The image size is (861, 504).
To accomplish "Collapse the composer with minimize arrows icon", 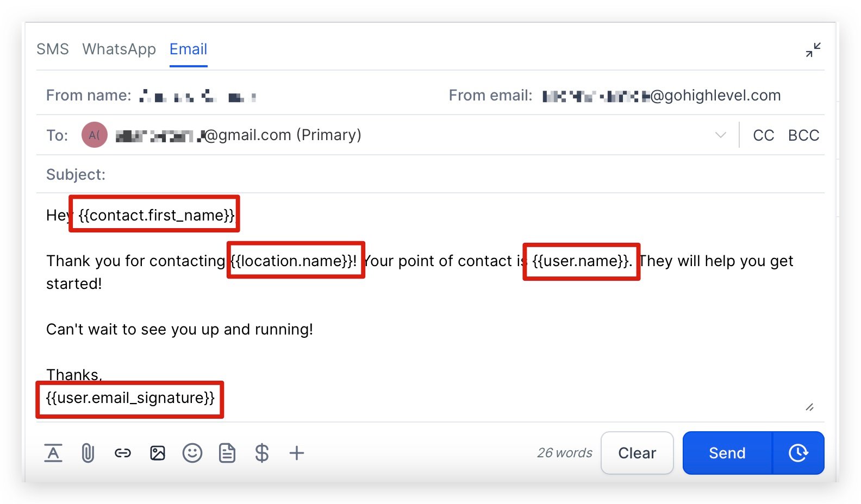I will click(813, 50).
